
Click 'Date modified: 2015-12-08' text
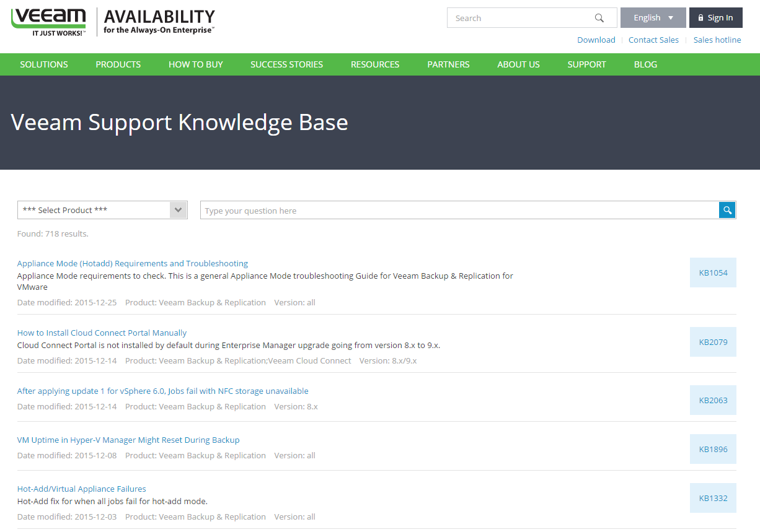66,455
